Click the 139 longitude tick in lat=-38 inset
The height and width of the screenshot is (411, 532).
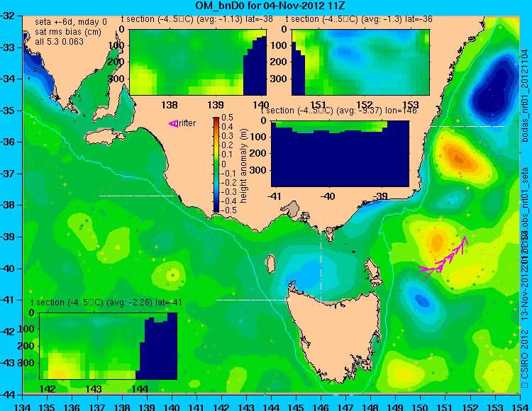(216, 105)
